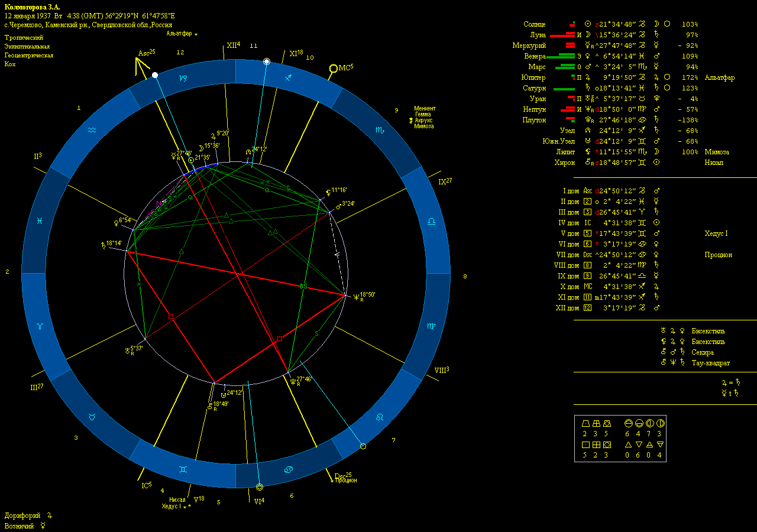Image resolution: width=757 pixels, height=532 pixels.
Task: Select the Venus glyph at 6°54' in chart
Action: point(115,222)
